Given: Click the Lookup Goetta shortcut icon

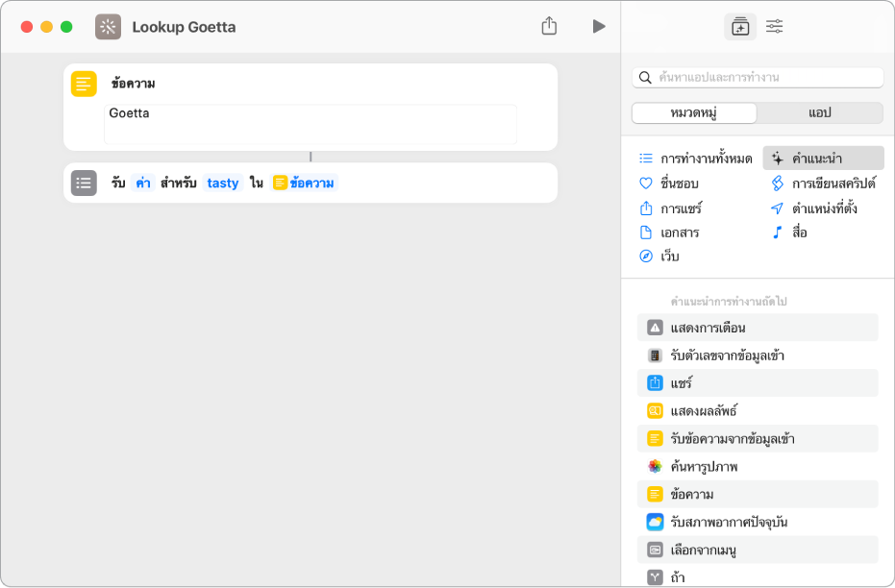Looking at the screenshot, I should [x=109, y=27].
